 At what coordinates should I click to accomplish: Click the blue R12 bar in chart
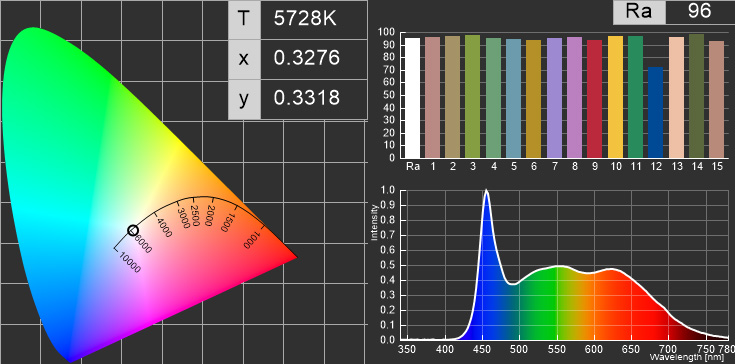coord(656,112)
